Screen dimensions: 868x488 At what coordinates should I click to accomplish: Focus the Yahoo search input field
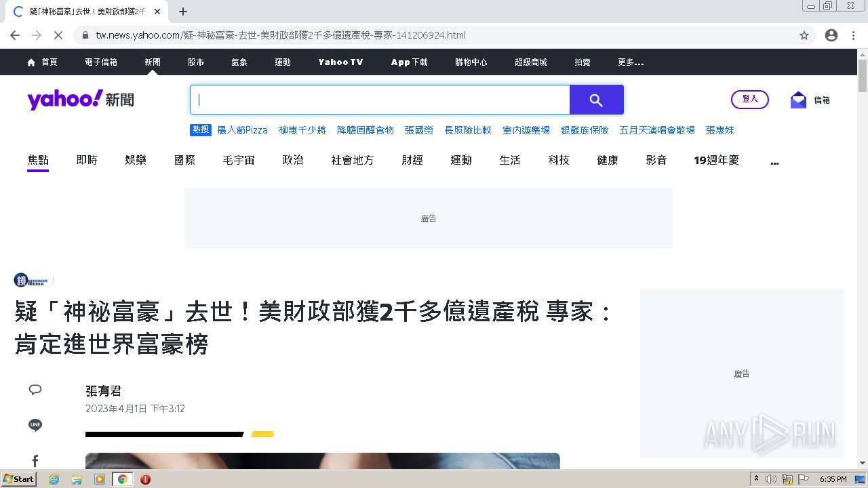click(x=380, y=100)
